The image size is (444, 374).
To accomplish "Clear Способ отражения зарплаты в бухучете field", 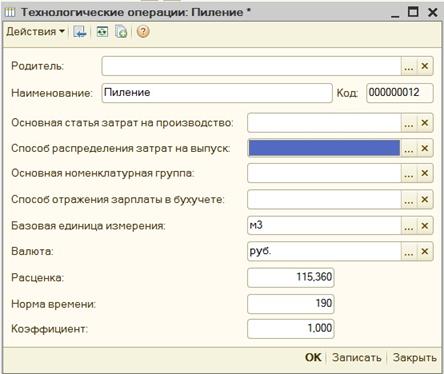I will [x=425, y=200].
